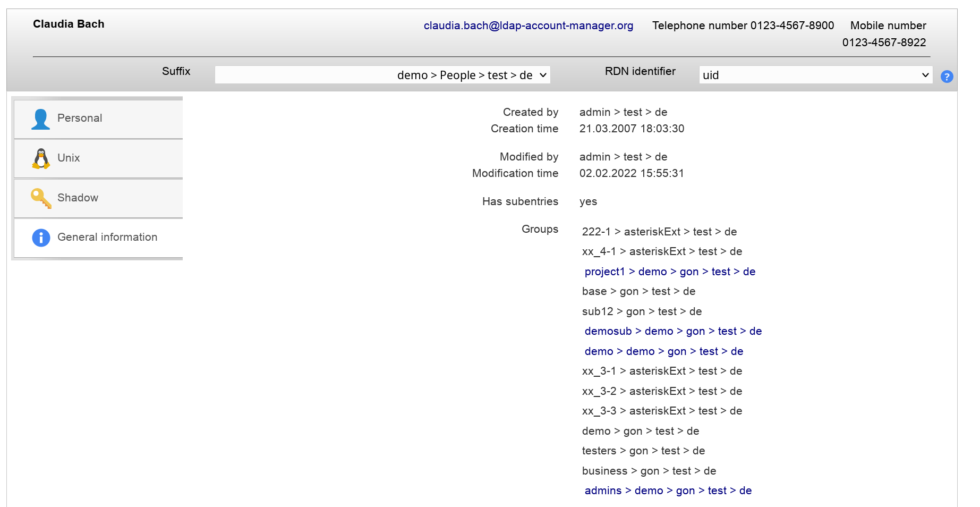The width and height of the screenshot is (980, 507).
Task: Open the General information tab
Action: (107, 238)
